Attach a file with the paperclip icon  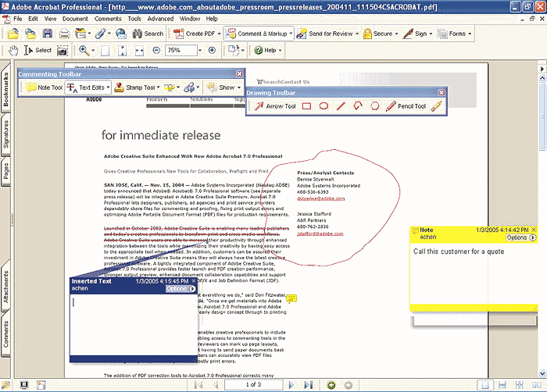coord(101,34)
